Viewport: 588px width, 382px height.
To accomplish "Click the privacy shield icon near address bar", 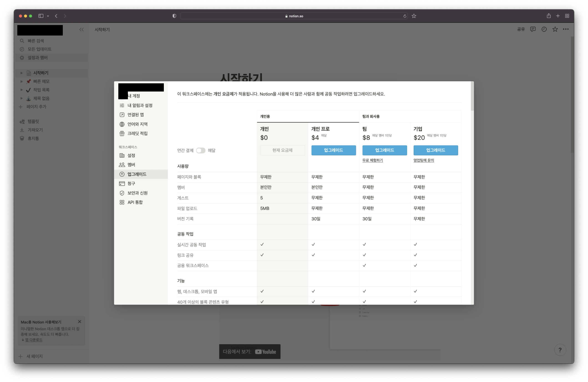I will pyautogui.click(x=174, y=16).
